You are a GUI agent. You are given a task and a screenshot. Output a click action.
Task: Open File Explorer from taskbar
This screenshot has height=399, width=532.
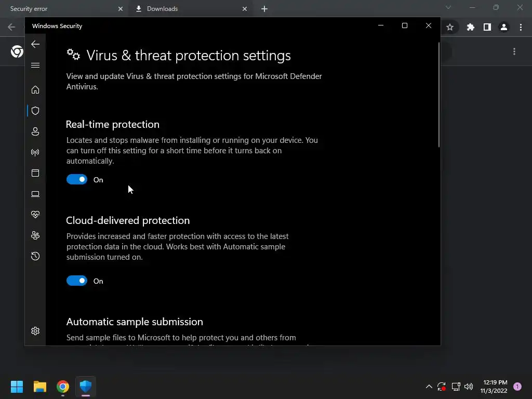39,387
